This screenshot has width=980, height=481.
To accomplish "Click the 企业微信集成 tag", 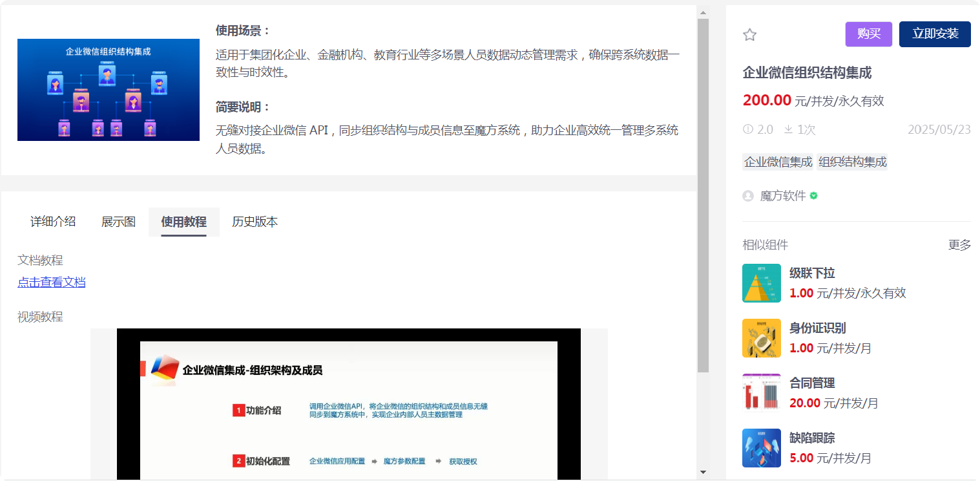I will (778, 162).
